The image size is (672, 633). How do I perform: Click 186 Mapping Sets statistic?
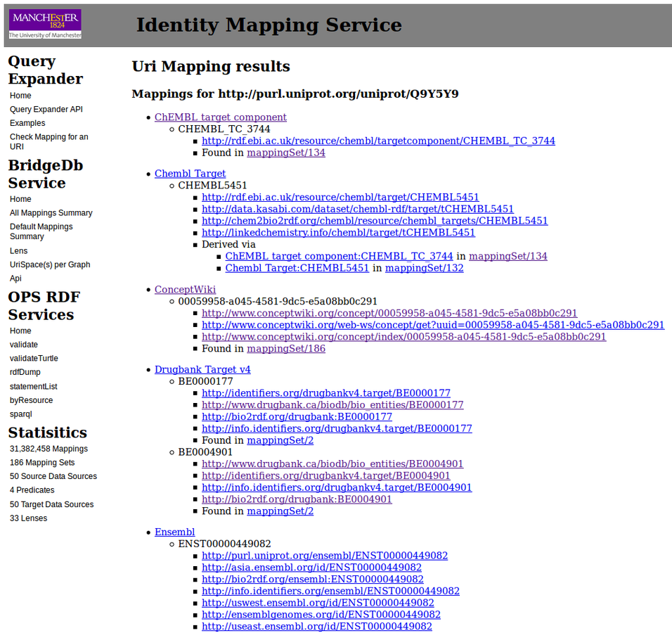pos(42,462)
